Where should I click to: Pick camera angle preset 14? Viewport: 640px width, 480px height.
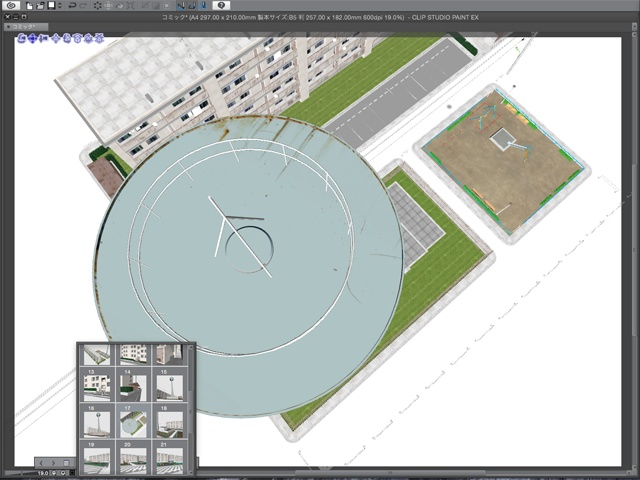point(133,385)
